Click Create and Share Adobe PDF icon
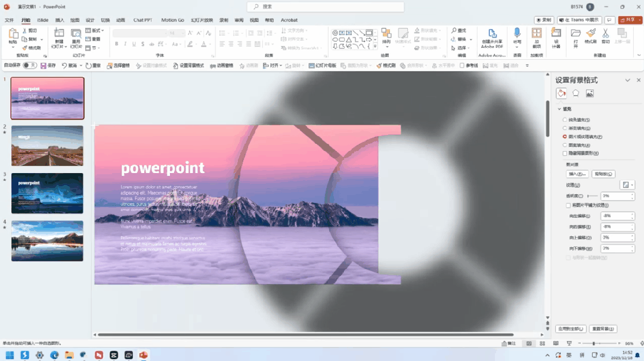Screen dimensions: 644x361 coord(492,33)
